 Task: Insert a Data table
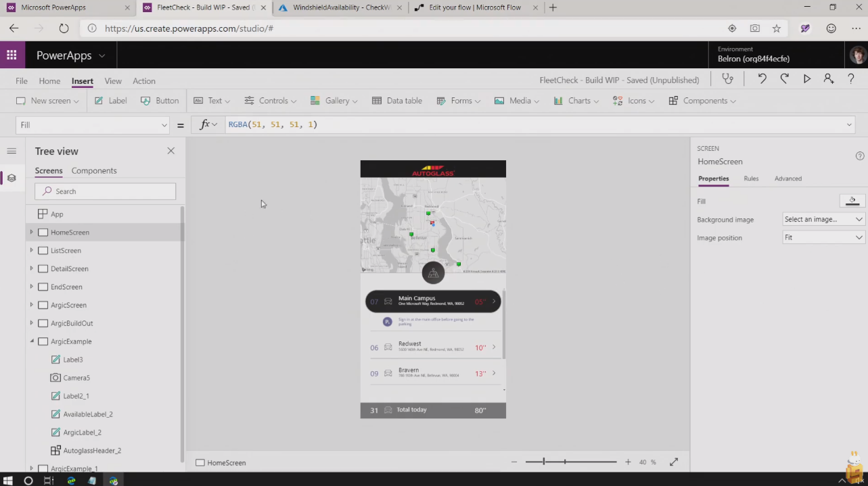coord(397,101)
